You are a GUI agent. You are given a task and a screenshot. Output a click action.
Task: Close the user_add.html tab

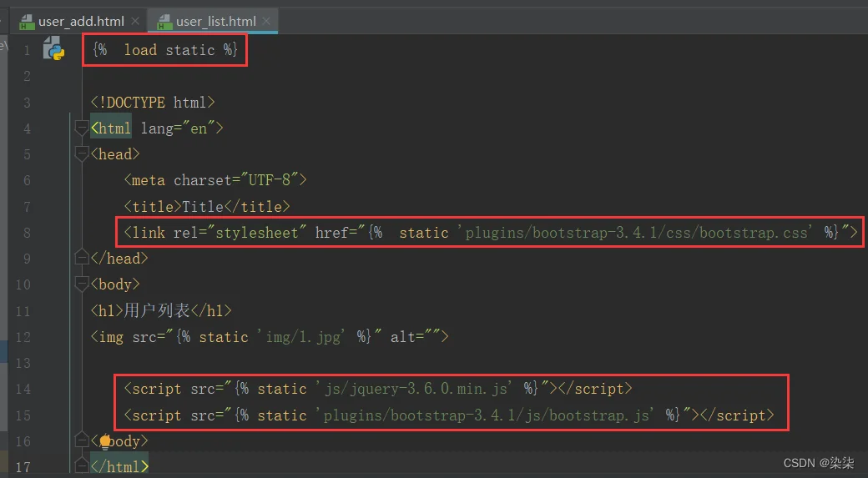[135, 22]
